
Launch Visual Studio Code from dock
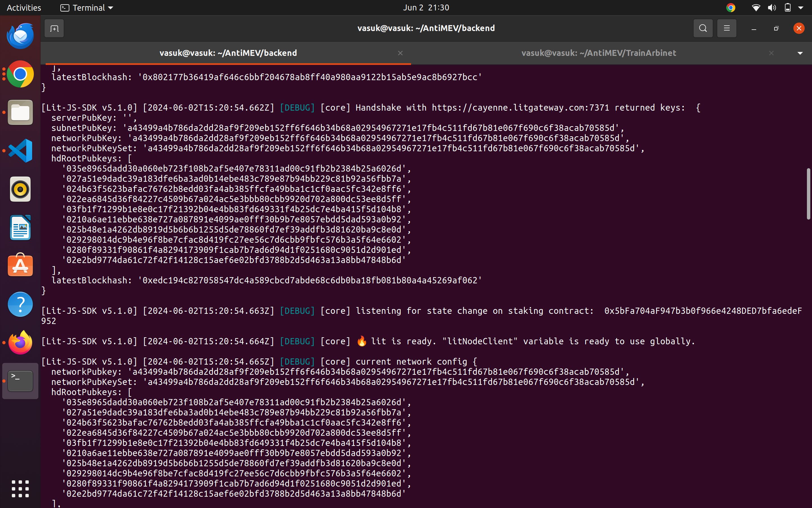(21, 151)
